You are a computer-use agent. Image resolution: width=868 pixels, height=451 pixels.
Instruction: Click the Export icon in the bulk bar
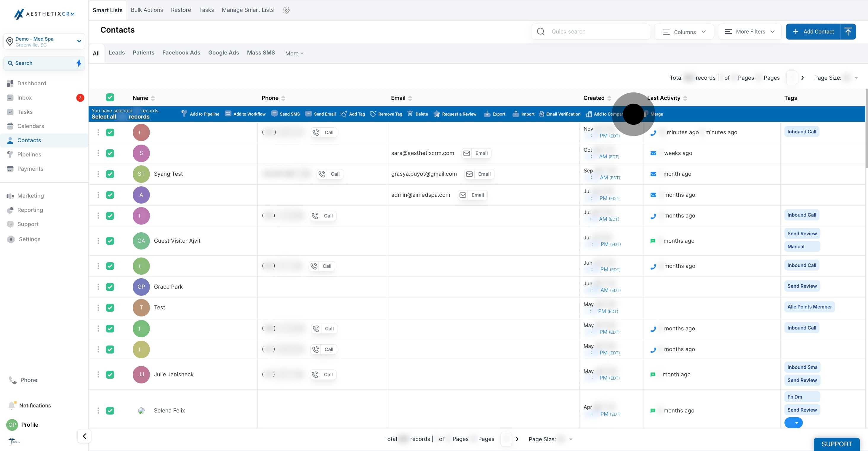[487, 114]
